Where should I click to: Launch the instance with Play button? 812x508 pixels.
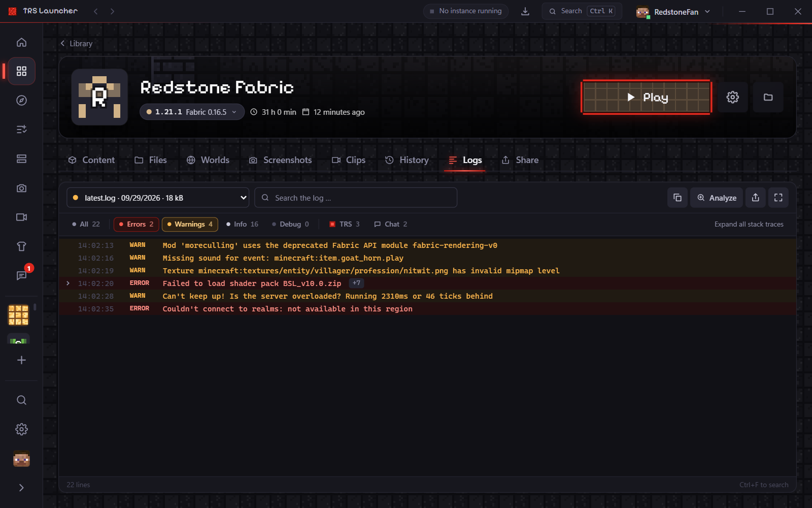coord(646,97)
